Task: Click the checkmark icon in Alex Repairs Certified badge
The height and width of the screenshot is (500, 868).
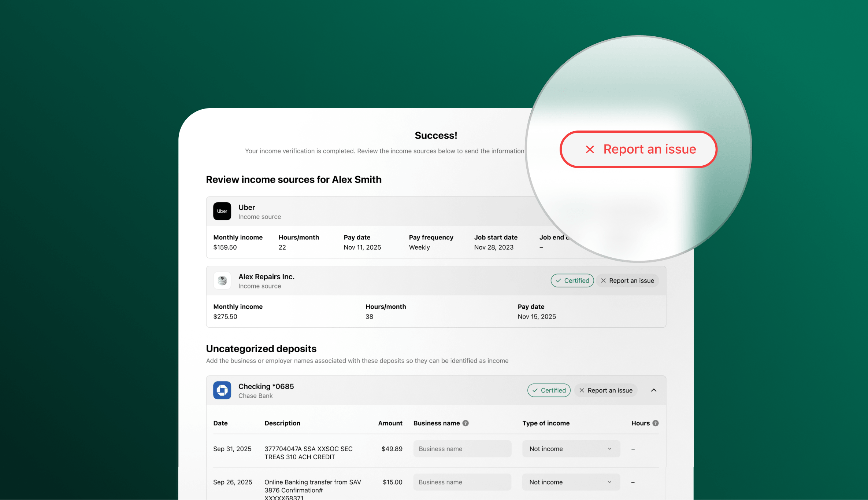Action: [x=559, y=280]
